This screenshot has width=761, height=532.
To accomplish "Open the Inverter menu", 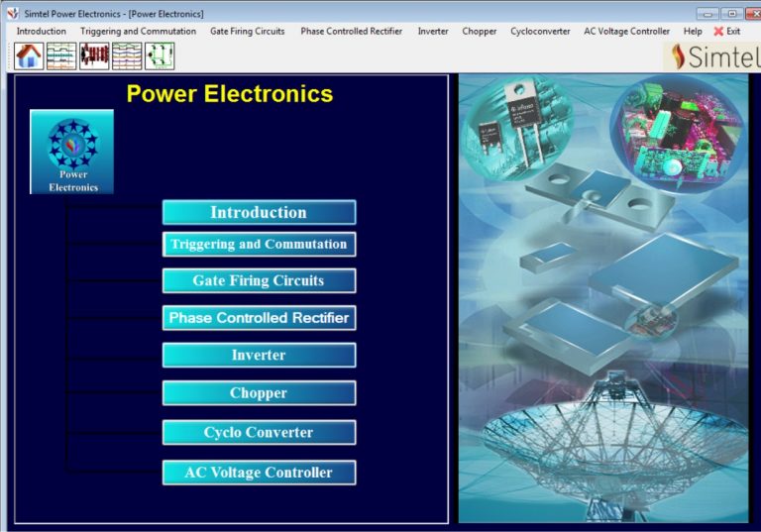I will (x=433, y=31).
